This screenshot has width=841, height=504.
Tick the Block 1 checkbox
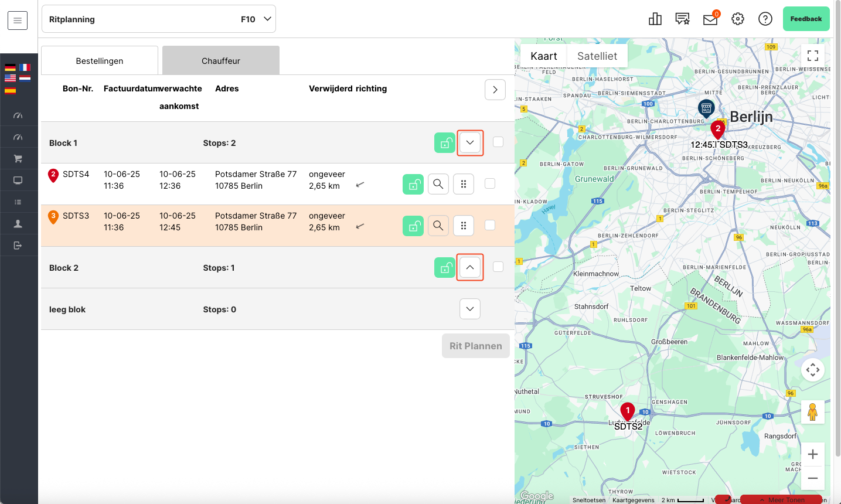498,142
